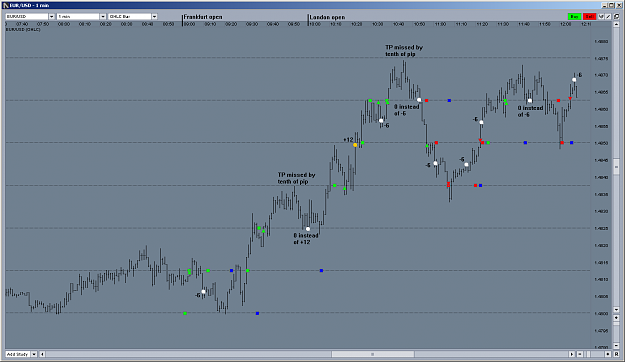625x362 pixels.
Task: Click the 08:00 time axis label
Action: pos(64,24)
